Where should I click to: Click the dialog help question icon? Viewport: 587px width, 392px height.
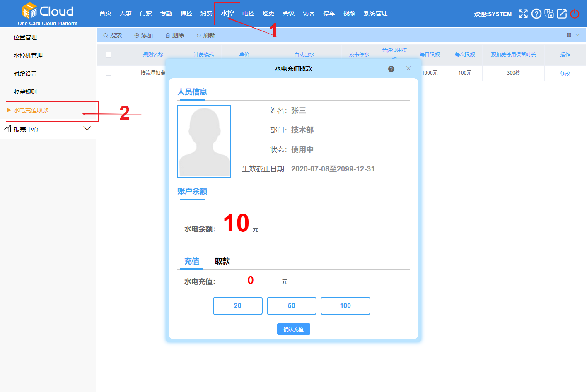pos(391,69)
